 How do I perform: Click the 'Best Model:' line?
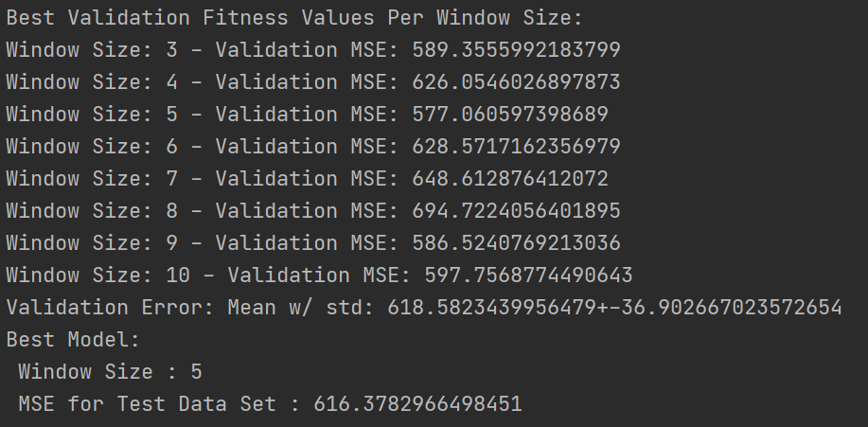(73, 339)
